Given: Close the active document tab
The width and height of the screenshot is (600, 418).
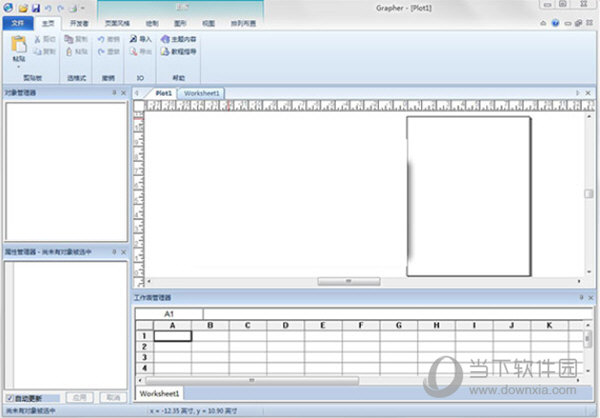Looking at the screenshot, I should [x=588, y=93].
